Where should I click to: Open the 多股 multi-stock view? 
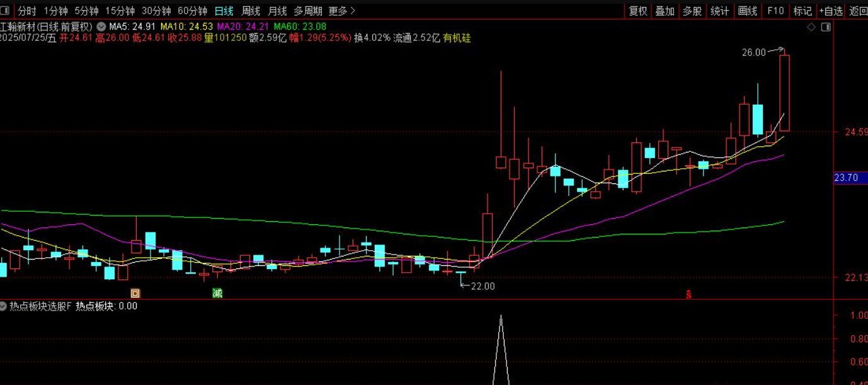(x=692, y=11)
